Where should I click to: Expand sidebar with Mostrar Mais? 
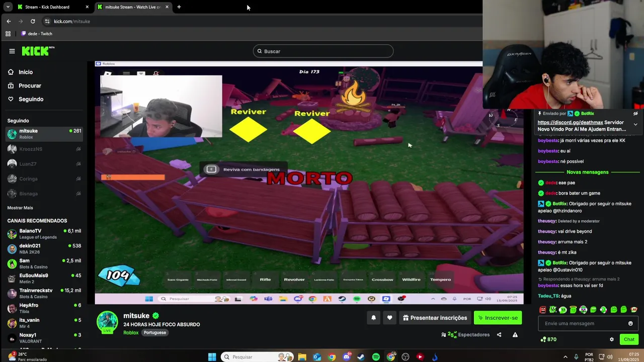tap(20, 208)
